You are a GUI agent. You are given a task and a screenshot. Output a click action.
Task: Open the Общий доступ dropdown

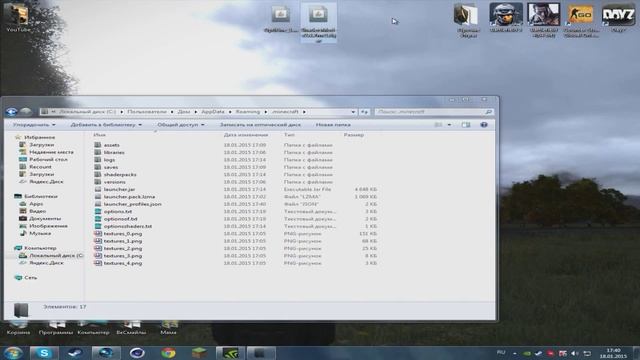tap(181, 125)
